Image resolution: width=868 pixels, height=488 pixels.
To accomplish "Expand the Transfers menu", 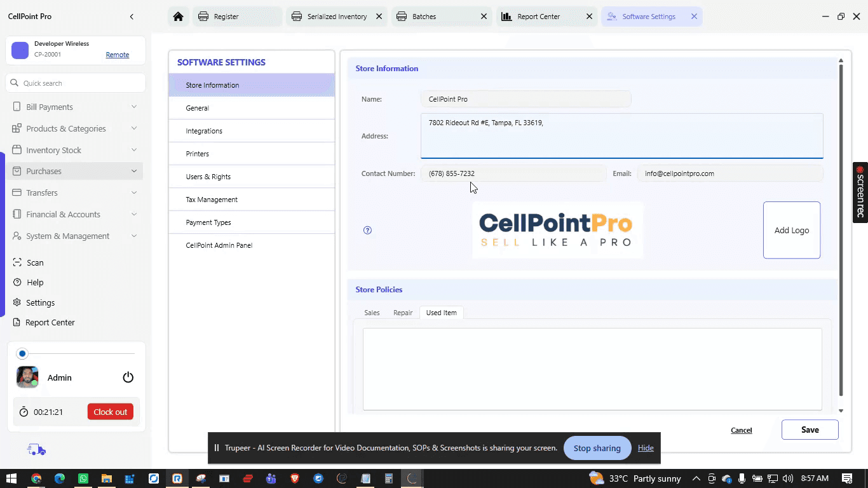I will (134, 193).
